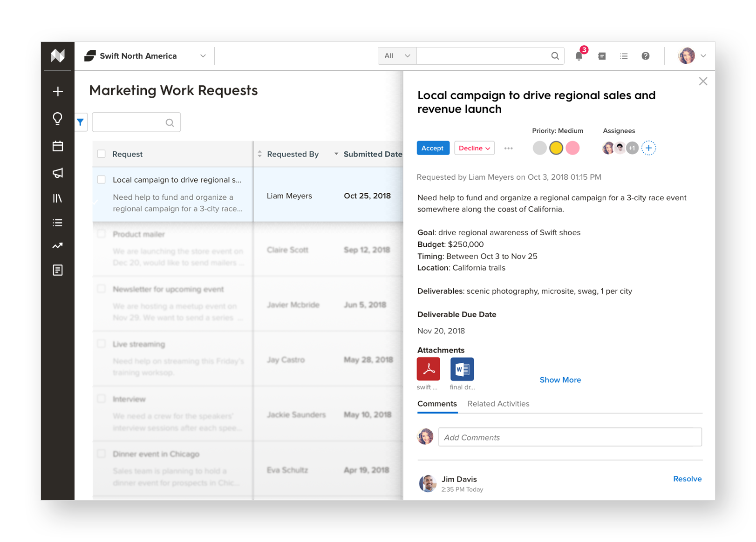The height and width of the screenshot is (542, 756).
Task: Expand the Swift North America workspace dropdown
Action: coord(203,56)
